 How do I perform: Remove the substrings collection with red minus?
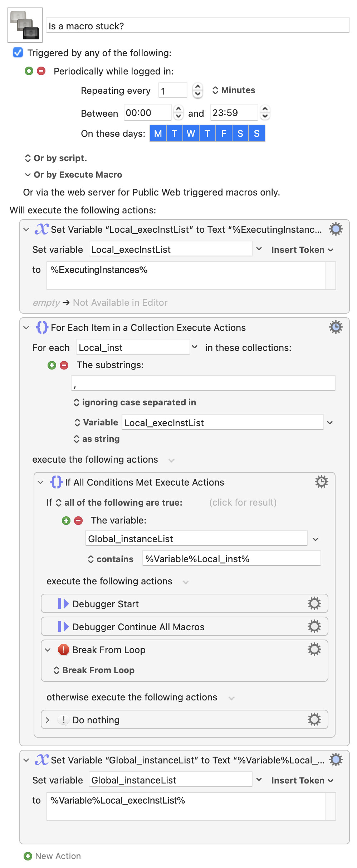pos(64,365)
